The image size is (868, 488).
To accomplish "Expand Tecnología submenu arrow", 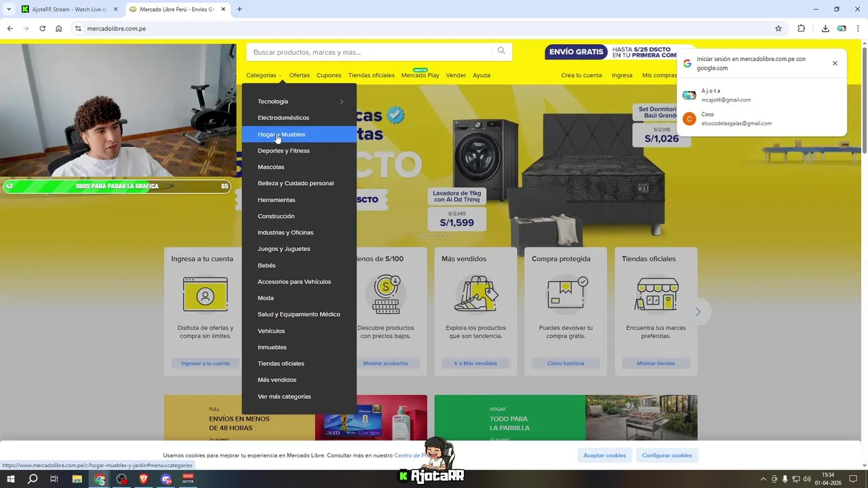I will coord(342,102).
